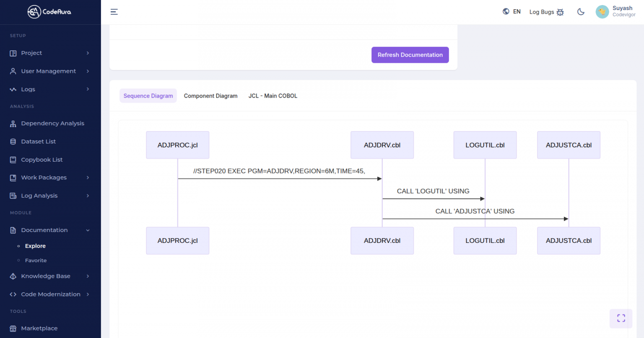Click the Log Bugs bug icon
This screenshot has width=644, height=338.
[560, 12]
